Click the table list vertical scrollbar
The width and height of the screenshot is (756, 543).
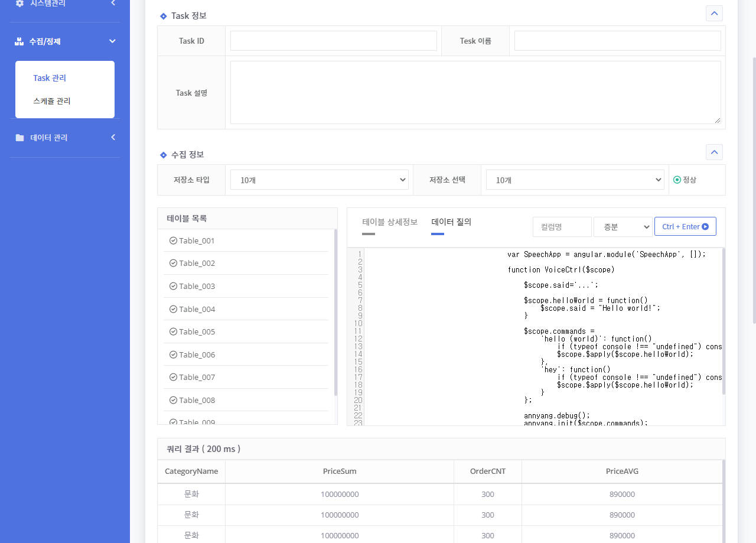pyautogui.click(x=335, y=313)
